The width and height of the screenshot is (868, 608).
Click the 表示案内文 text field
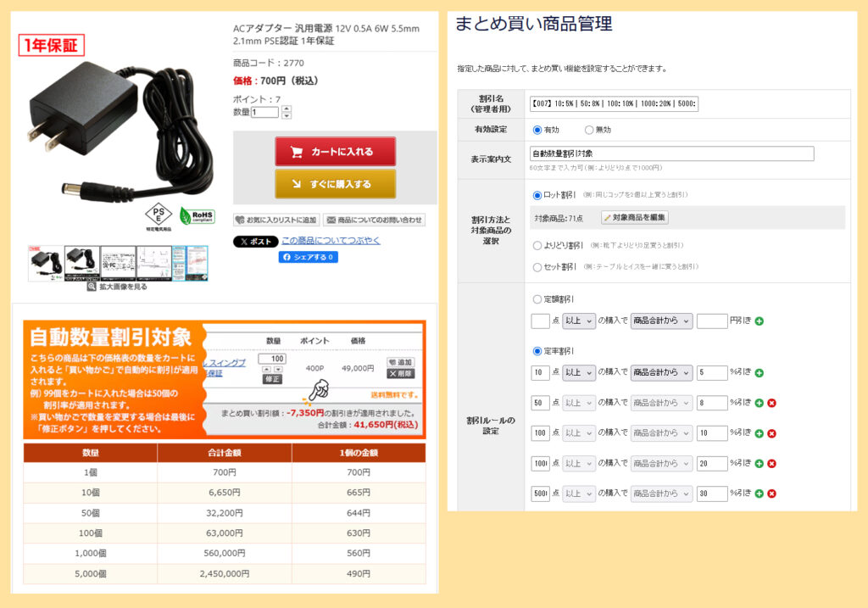[671, 154]
